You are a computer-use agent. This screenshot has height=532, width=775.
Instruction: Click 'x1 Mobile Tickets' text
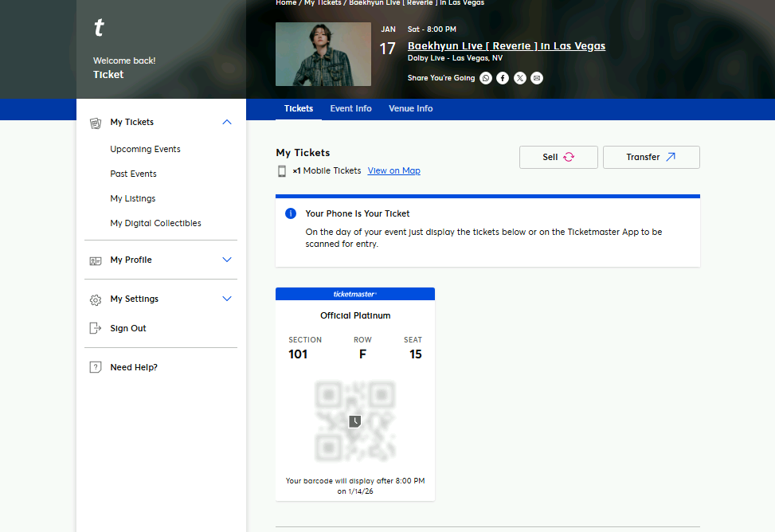tap(327, 170)
